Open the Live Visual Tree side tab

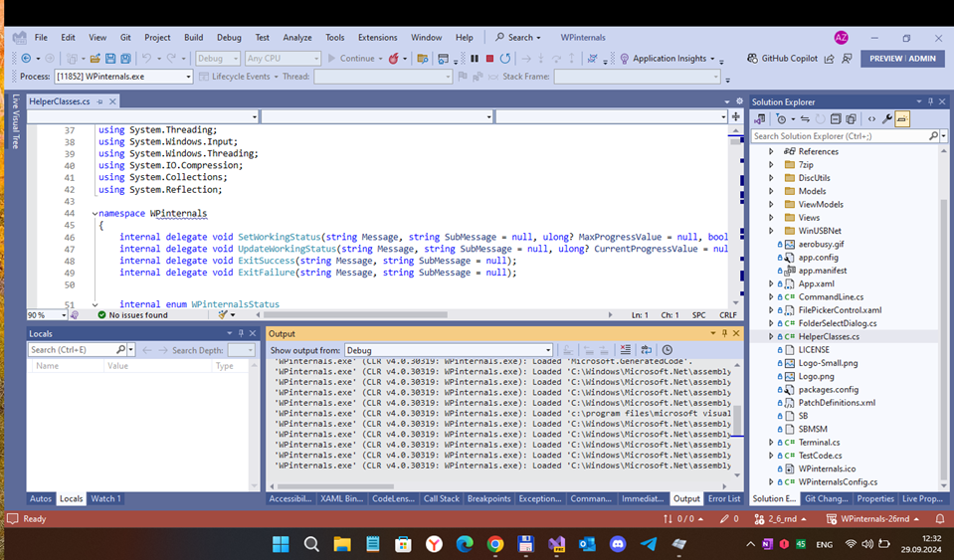(15, 121)
